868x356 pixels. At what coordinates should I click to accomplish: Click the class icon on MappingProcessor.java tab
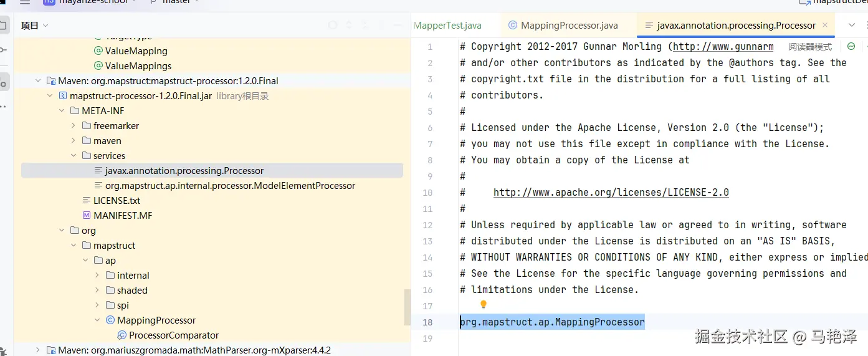(x=513, y=26)
